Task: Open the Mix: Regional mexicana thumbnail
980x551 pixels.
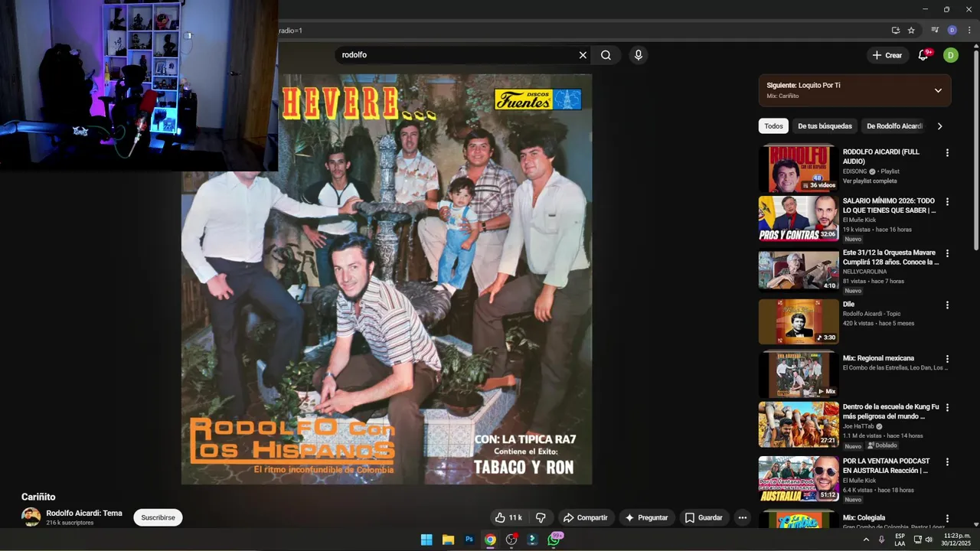Action: [799, 374]
